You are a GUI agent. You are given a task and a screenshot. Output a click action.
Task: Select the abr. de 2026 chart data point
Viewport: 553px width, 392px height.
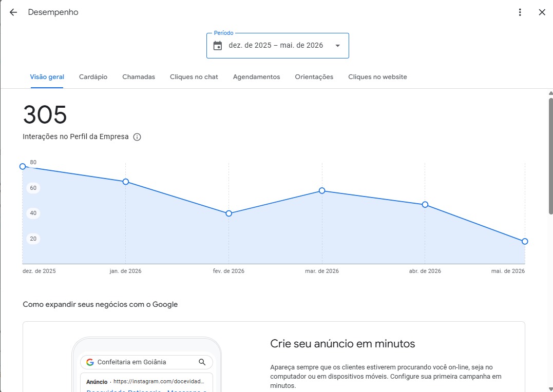(x=425, y=205)
